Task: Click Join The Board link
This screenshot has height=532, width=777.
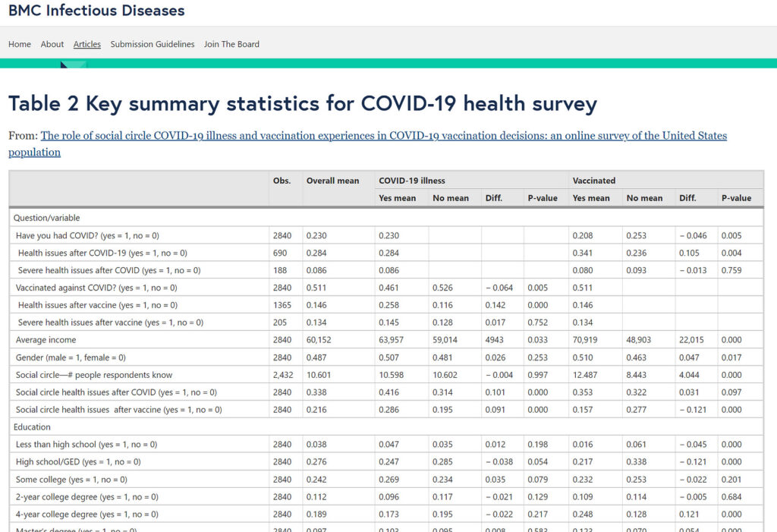Action: [x=231, y=44]
